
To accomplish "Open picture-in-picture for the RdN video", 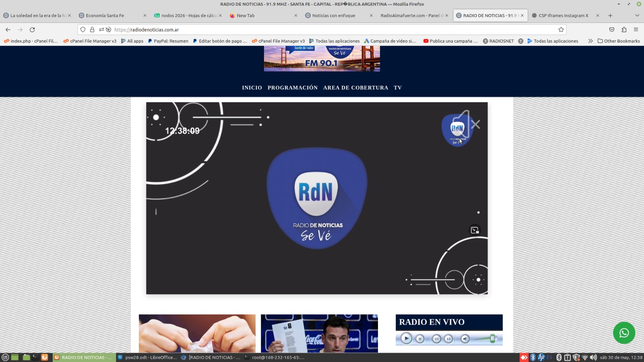I will (x=475, y=230).
